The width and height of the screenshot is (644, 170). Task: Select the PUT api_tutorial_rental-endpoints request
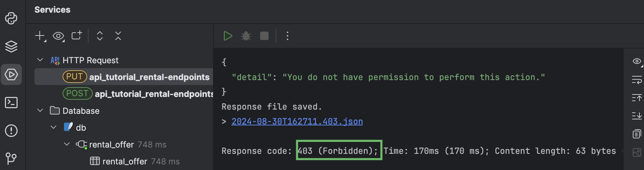149,77
